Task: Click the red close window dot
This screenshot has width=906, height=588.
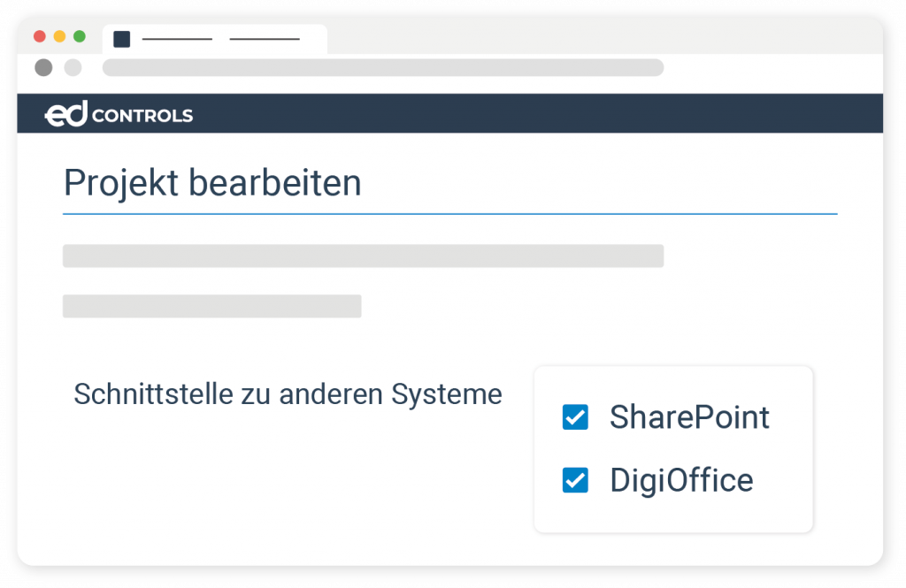Action: click(x=39, y=36)
